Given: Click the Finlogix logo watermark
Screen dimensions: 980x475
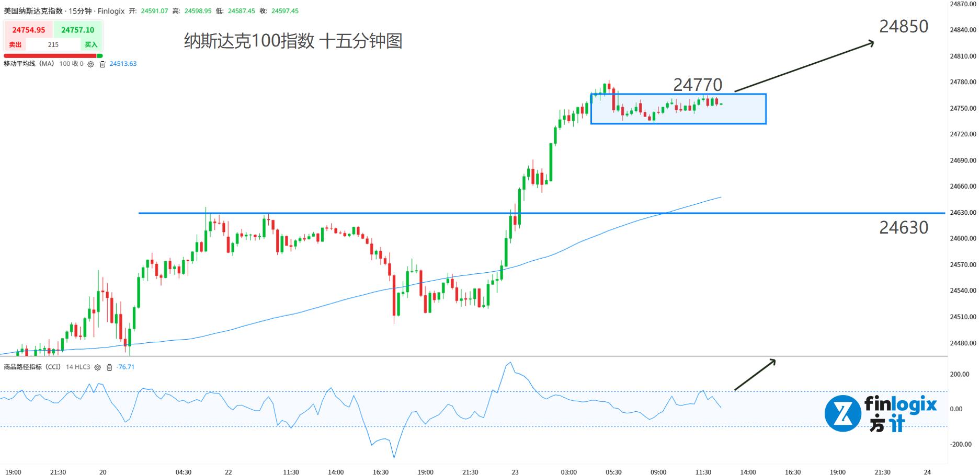Looking at the screenshot, I should pyautogui.click(x=881, y=413).
